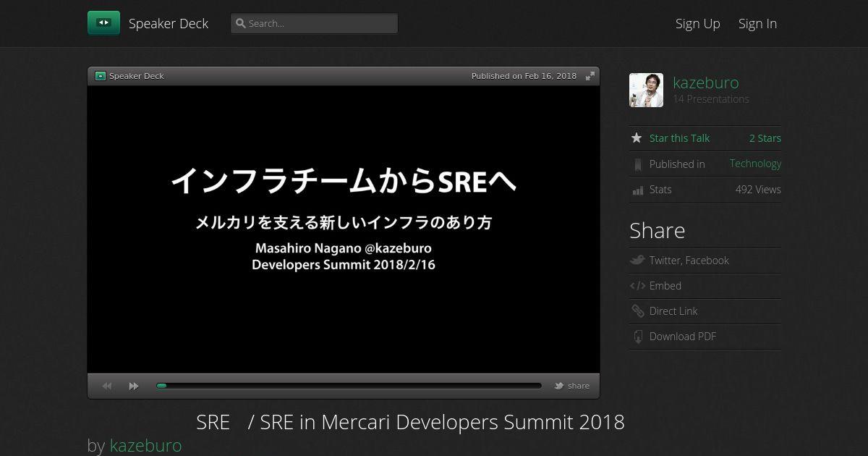The image size is (868, 456).
Task: Click the star icon beside Star this Talk
Action: coord(637,138)
